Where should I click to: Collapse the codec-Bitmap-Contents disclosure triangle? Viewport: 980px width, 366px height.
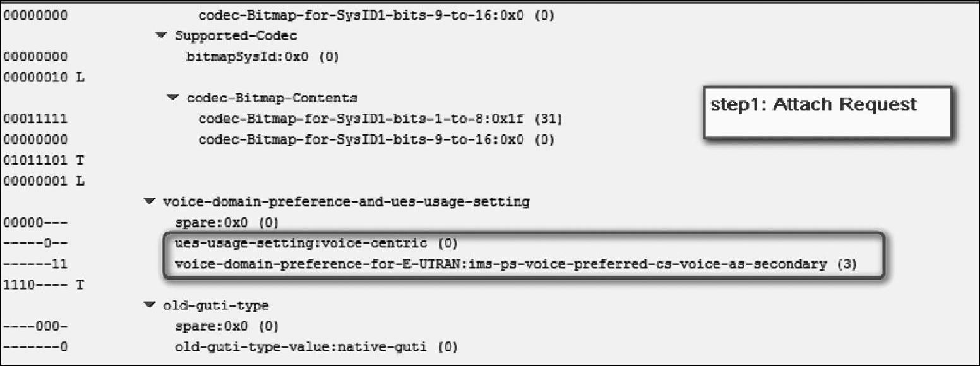click(174, 98)
